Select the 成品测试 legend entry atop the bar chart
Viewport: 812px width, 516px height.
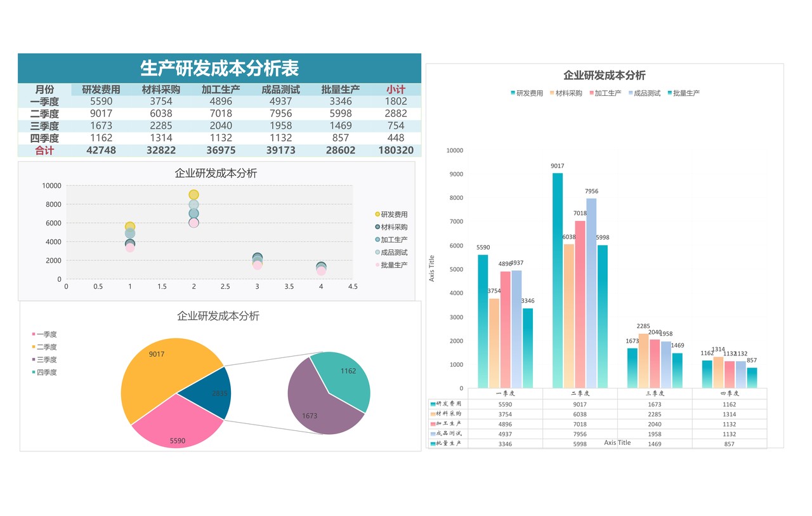tap(645, 93)
